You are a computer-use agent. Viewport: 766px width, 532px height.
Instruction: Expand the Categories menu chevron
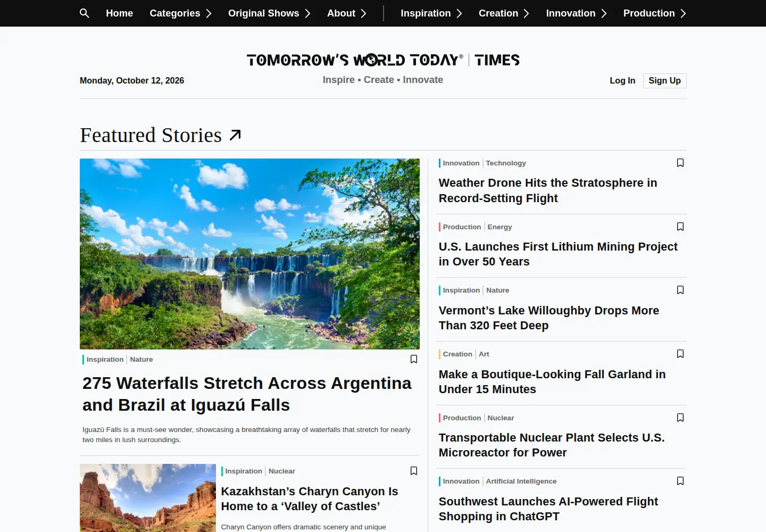click(x=209, y=13)
